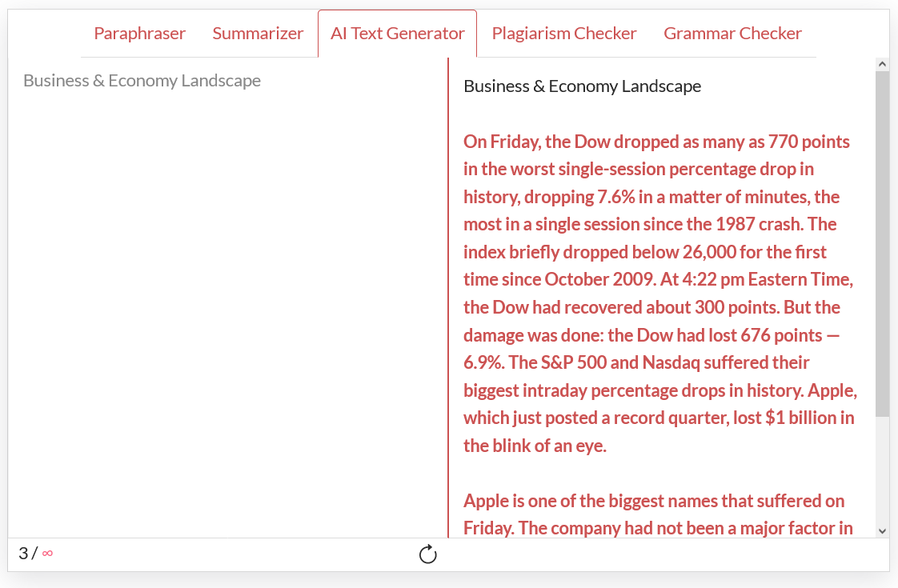898x588 pixels.
Task: Click the pink infinity symbol
Action: pyautogui.click(x=47, y=553)
